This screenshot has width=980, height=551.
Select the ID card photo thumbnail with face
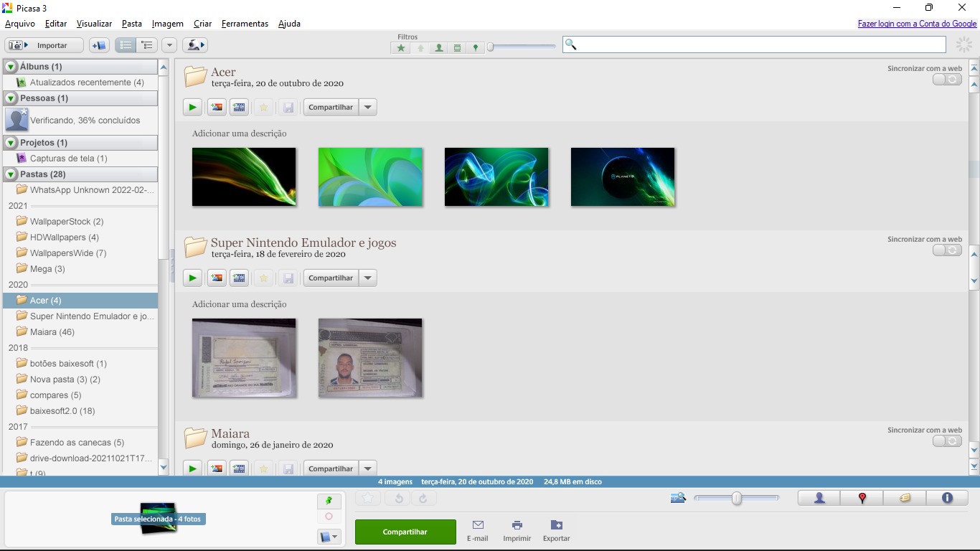370,357
